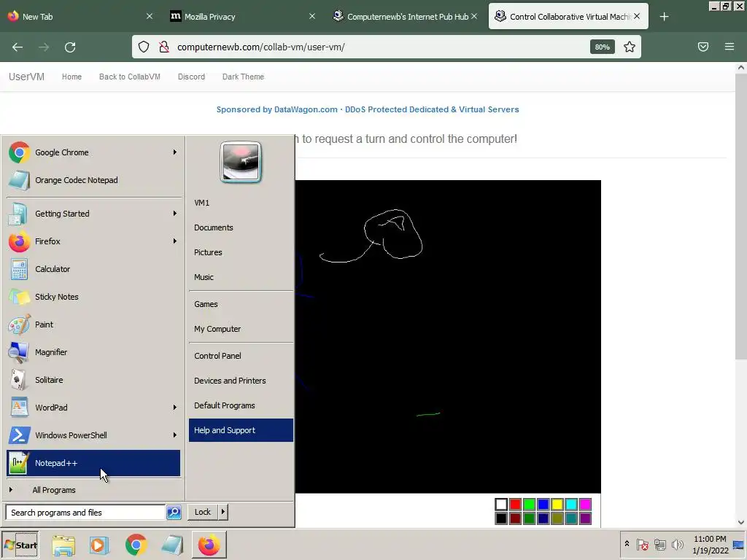Viewport: 747px width, 560px height.
Task: Select the yellow color swatch
Action: click(557, 505)
